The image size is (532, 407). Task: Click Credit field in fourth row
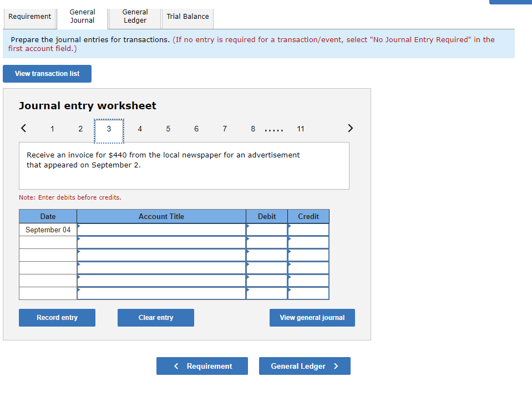click(308, 268)
